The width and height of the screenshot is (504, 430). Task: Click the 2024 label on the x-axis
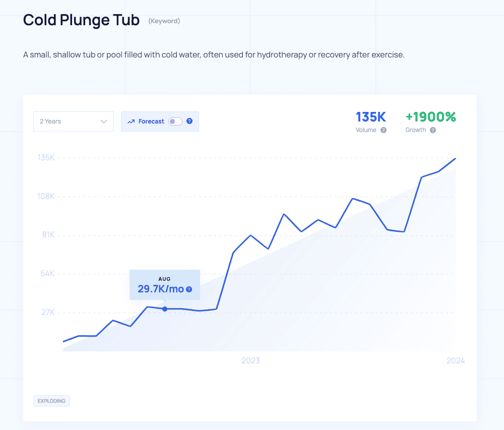pyautogui.click(x=456, y=360)
